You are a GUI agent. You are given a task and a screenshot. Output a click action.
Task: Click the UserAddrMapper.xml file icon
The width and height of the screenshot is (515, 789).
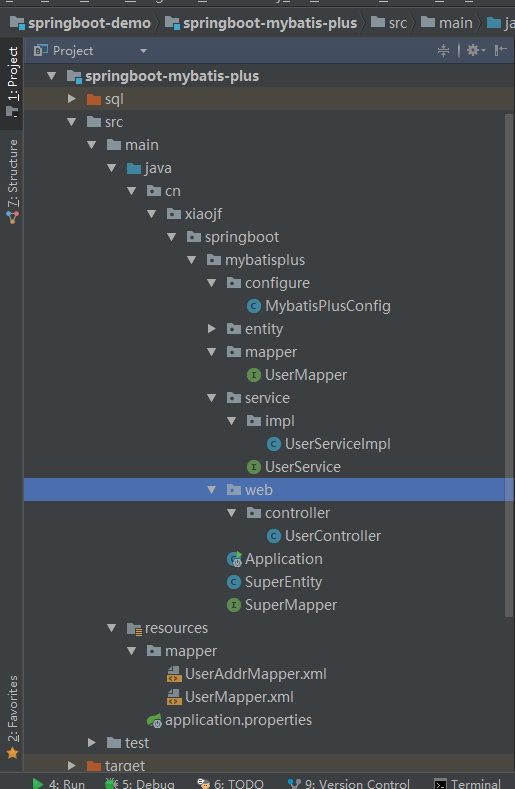pyautogui.click(x=174, y=674)
